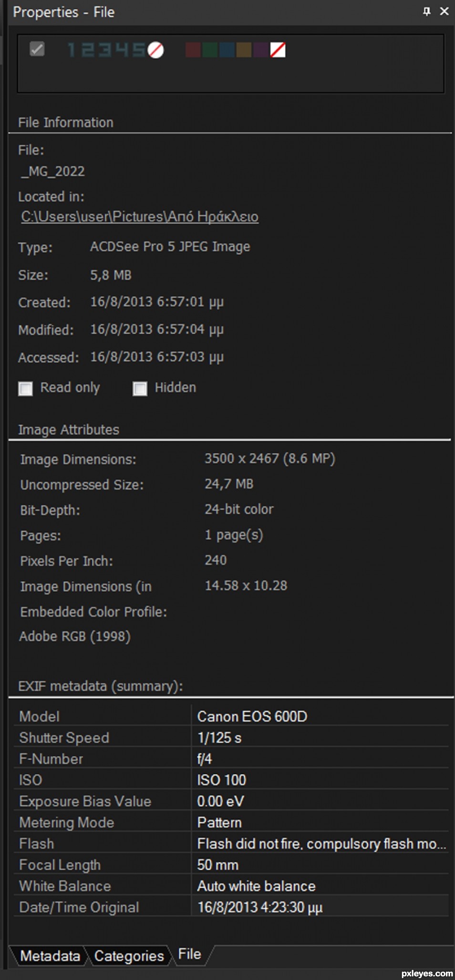The width and height of the screenshot is (455, 980).
Task: Select the Flash row in EXIF summary
Action: 231,844
